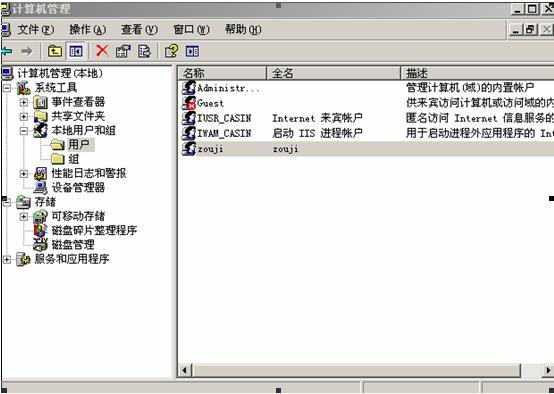This screenshot has width=554, height=394.
Task: Open the Help question mark icon
Action: point(171,51)
